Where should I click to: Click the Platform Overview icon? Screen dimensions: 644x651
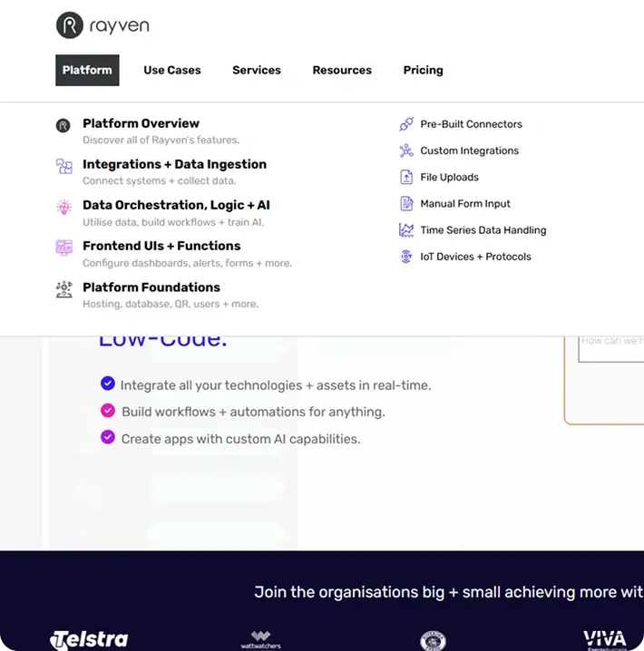[x=63, y=126]
